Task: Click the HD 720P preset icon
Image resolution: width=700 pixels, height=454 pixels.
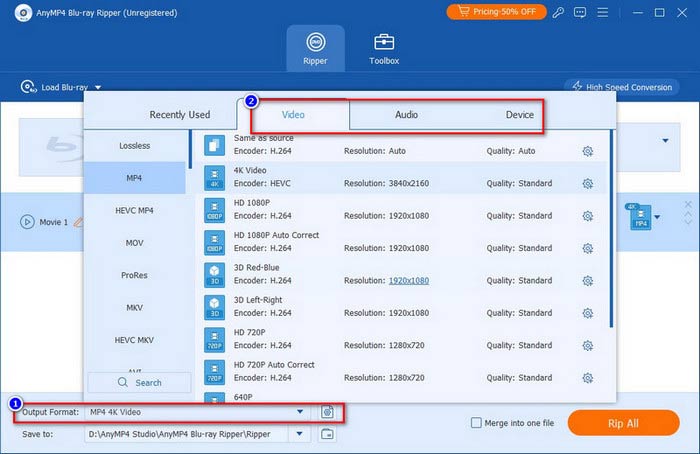Action: [x=214, y=340]
